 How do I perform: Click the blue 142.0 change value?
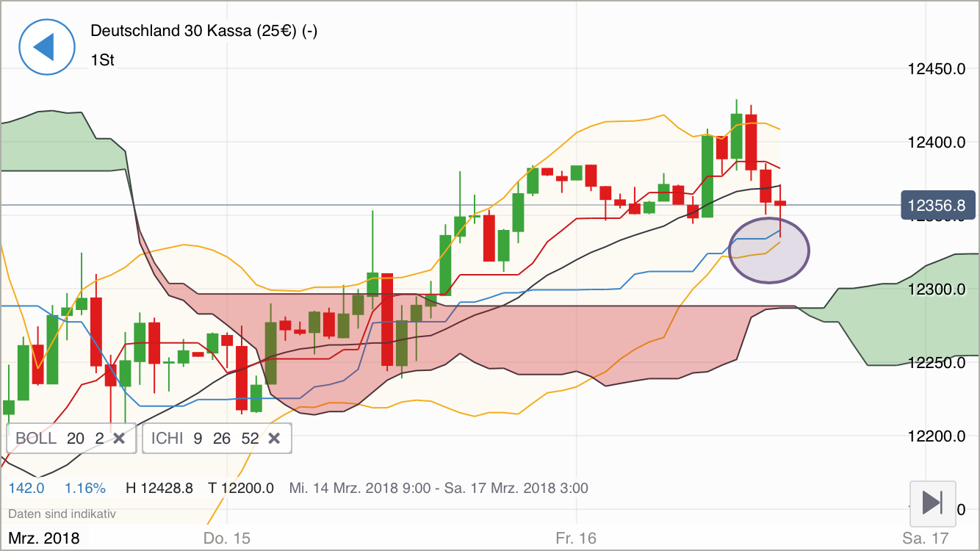point(26,486)
